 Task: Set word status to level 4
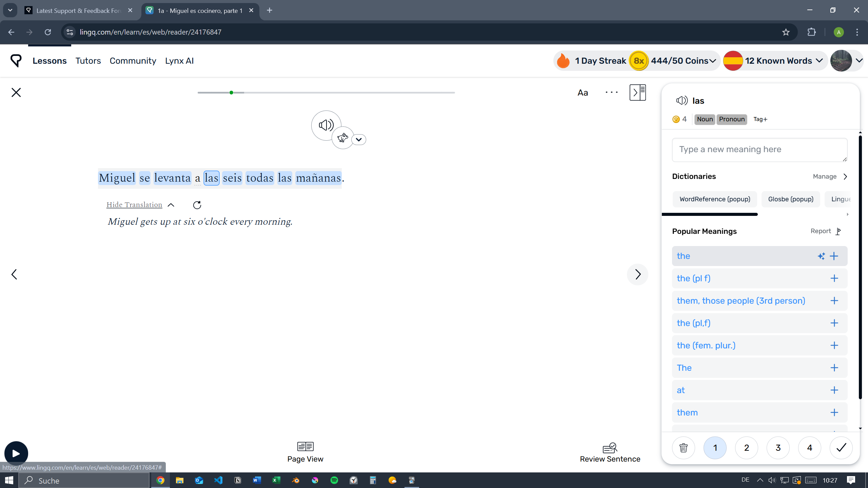click(x=809, y=448)
